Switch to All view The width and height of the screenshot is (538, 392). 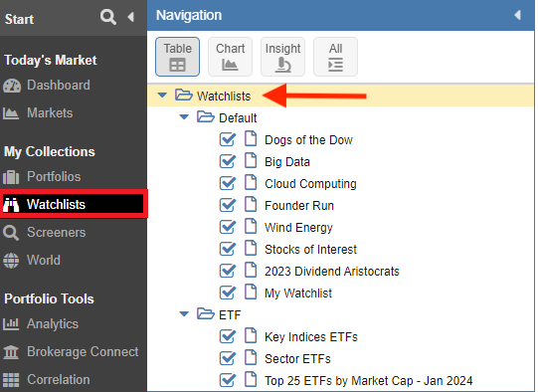coord(335,57)
